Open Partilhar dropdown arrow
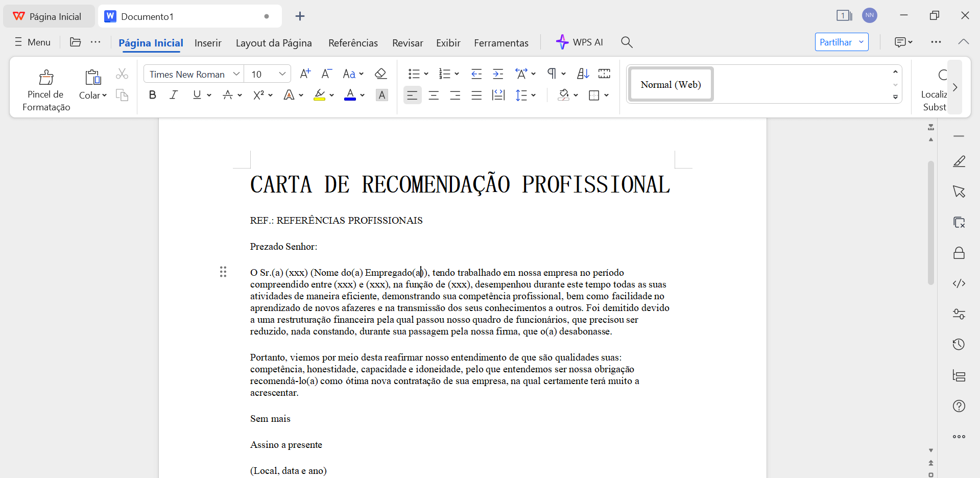The height and width of the screenshot is (478, 980). point(861,42)
